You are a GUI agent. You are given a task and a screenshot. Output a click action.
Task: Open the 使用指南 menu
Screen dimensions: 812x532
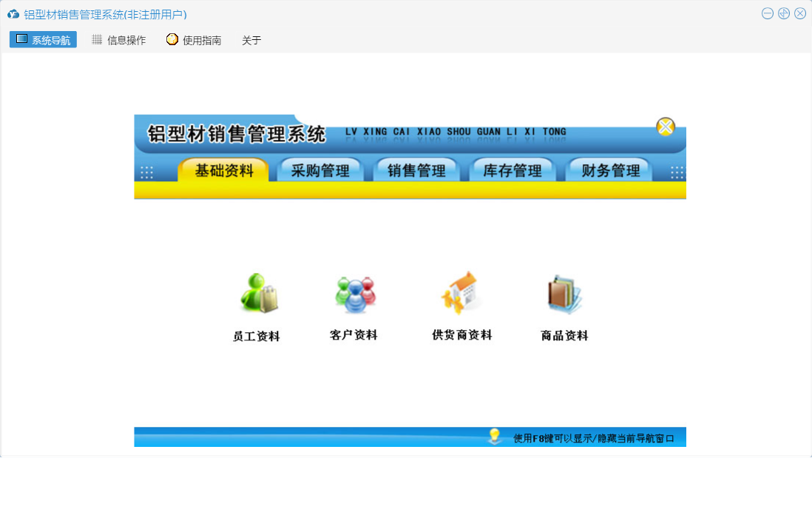[x=194, y=40]
